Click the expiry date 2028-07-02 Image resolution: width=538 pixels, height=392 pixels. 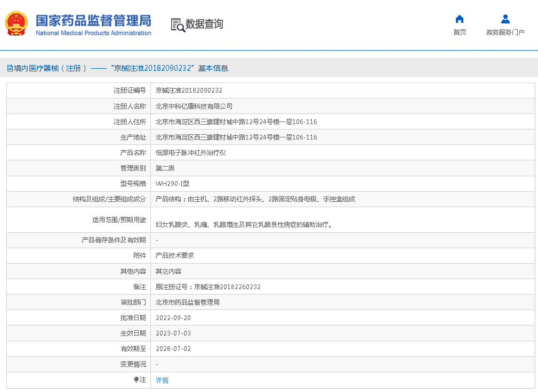(x=173, y=349)
